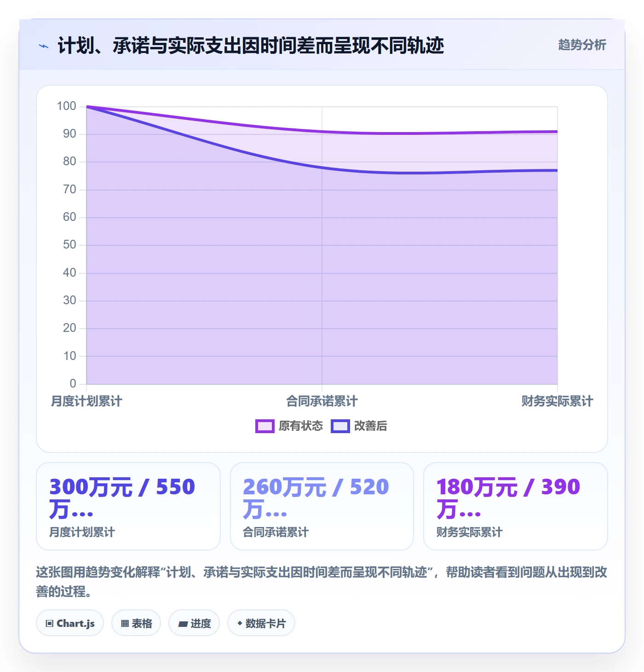The height and width of the screenshot is (672, 644).
Task: Select the 进度 tag chip
Action: [194, 623]
